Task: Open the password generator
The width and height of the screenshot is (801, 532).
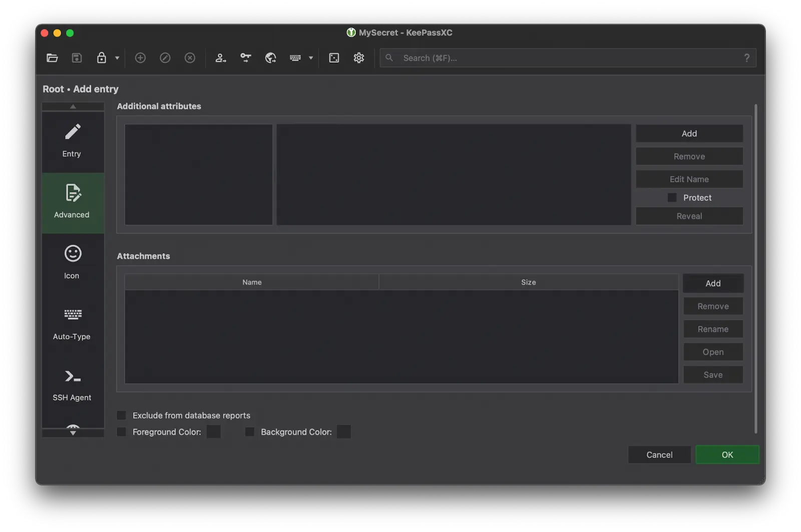Action: pos(334,58)
